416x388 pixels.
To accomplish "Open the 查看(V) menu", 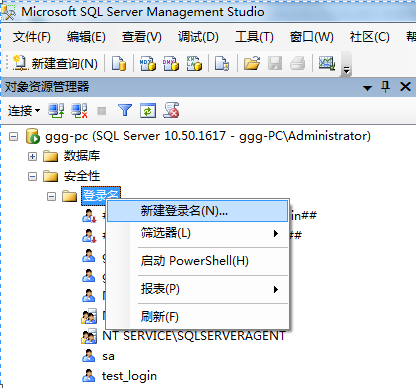I will [x=141, y=37].
